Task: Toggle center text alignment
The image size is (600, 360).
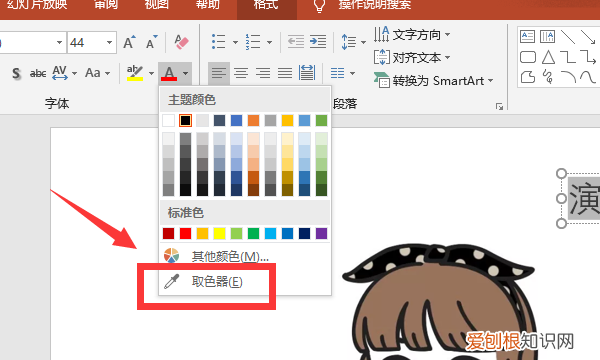Action: point(241,73)
